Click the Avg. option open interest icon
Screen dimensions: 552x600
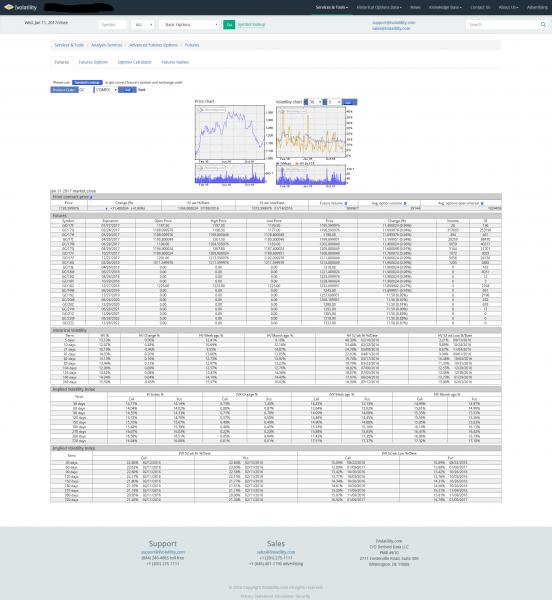[x=482, y=203]
